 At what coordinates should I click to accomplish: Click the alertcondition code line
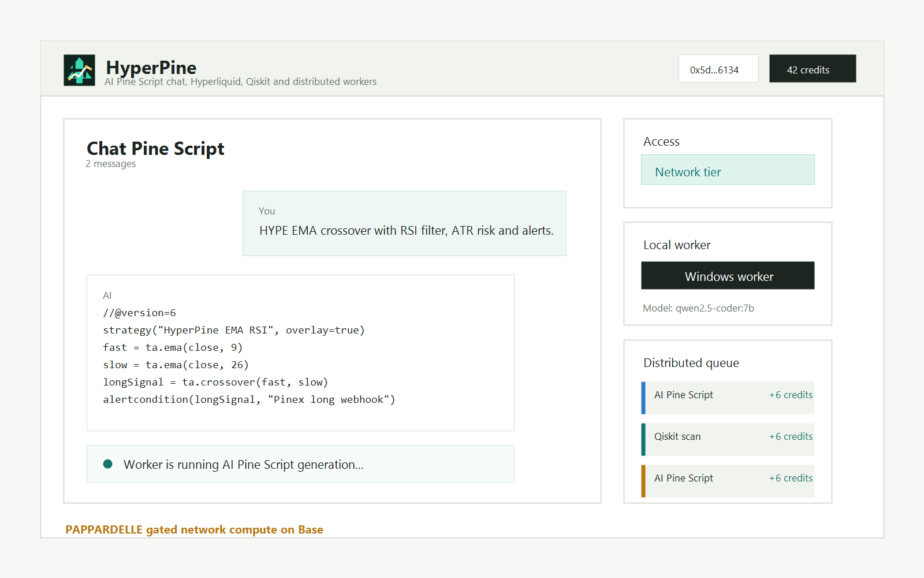(249, 399)
